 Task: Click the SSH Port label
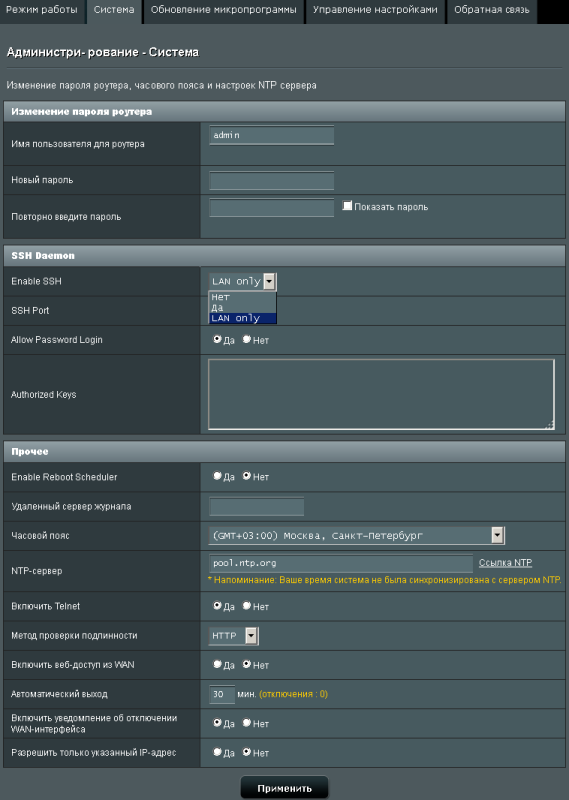point(30,310)
